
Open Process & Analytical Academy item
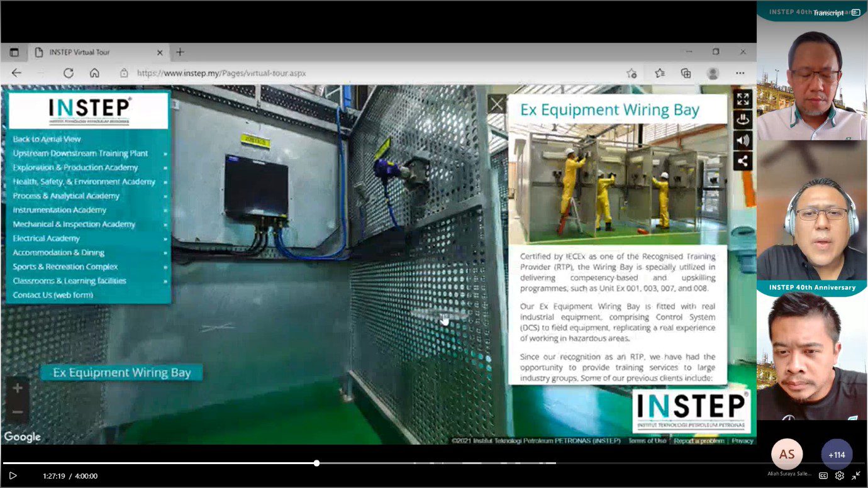pyautogui.click(x=66, y=196)
